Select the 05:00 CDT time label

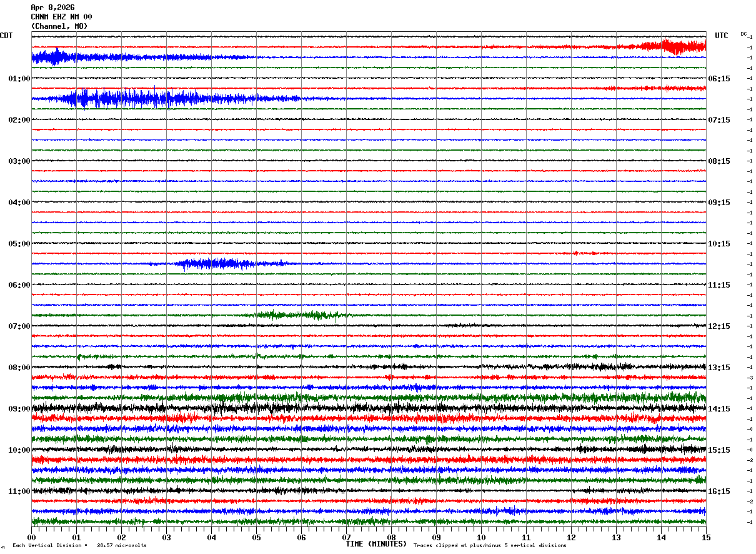19,243
